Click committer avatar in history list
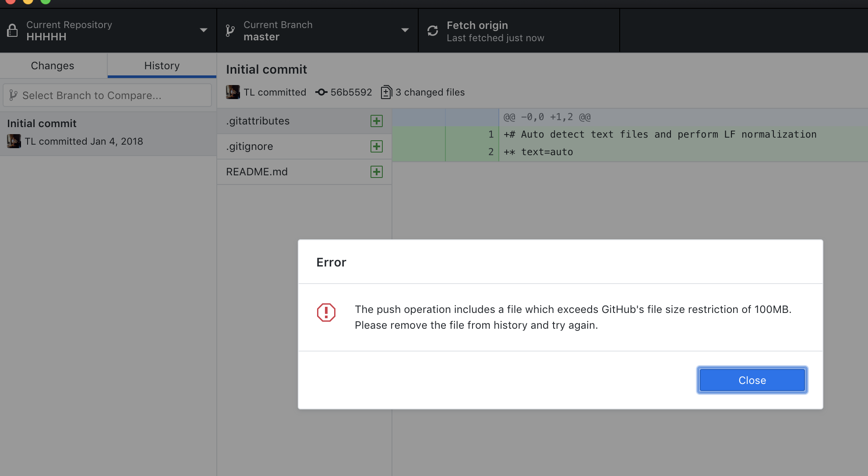Viewport: 868px width, 476px height. tap(14, 141)
